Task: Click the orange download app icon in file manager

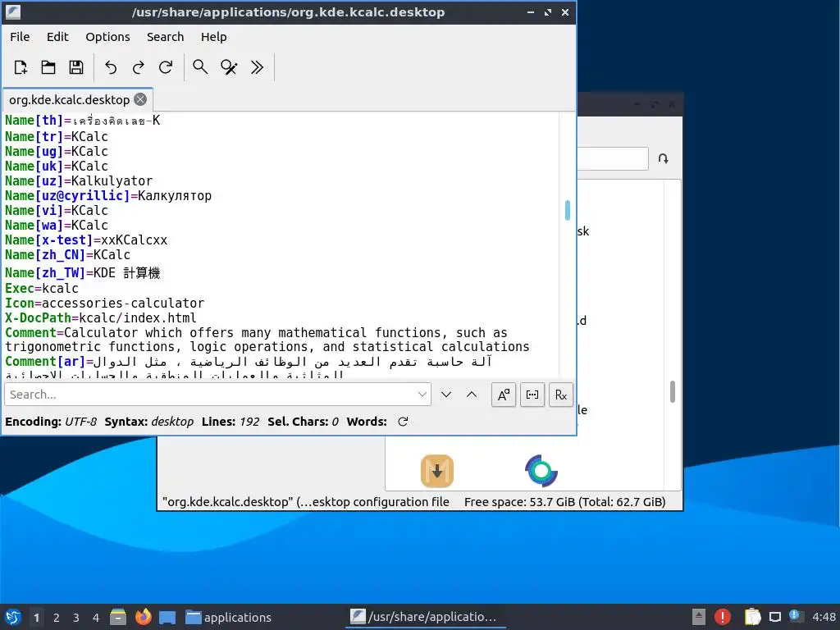Action: point(437,471)
